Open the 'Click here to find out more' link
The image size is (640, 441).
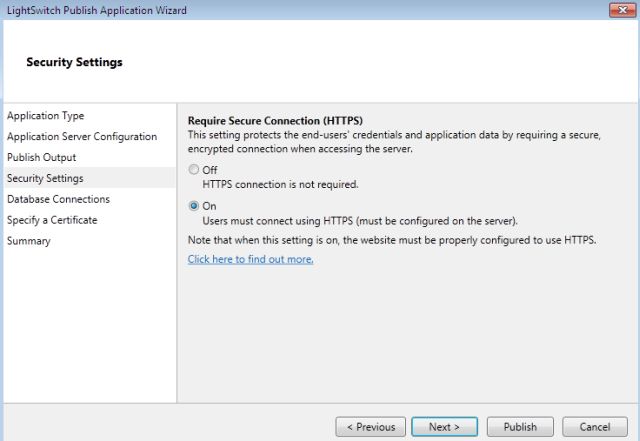click(x=251, y=259)
